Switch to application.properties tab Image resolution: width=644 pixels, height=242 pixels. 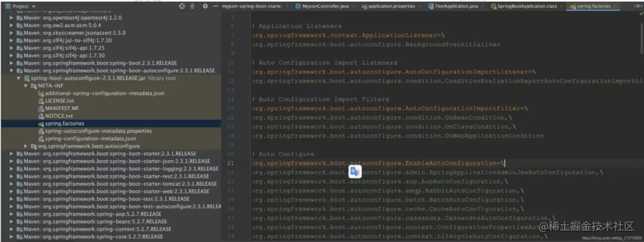391,7
